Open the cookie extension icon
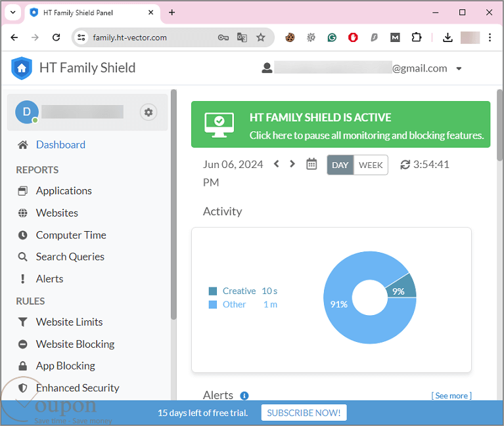The width and height of the screenshot is (504, 426). [290, 37]
